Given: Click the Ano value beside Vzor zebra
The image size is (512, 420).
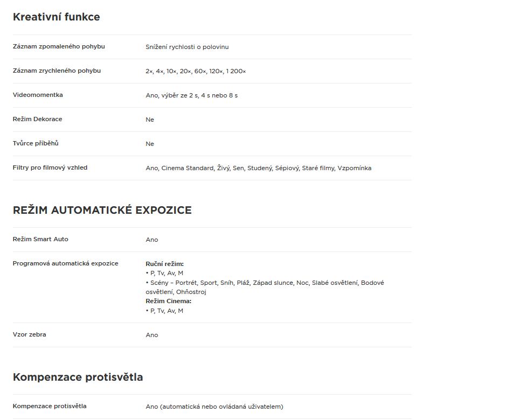Looking at the screenshot, I should tap(152, 335).
